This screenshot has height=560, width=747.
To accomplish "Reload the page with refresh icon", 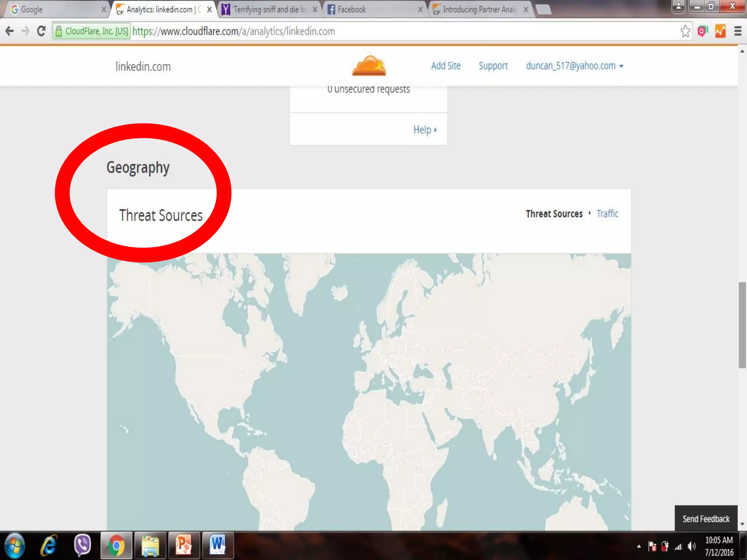I will [41, 31].
